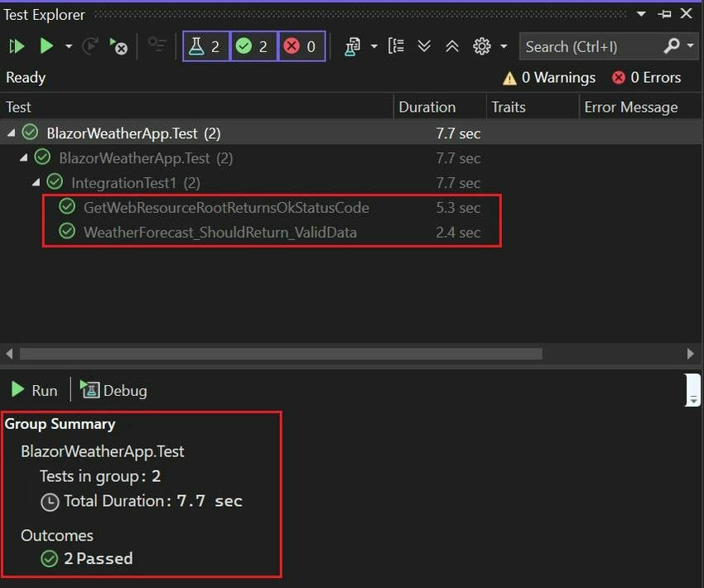Collapse all test nodes using double-chevron icon
Screen dimensions: 704x588
pos(424,46)
